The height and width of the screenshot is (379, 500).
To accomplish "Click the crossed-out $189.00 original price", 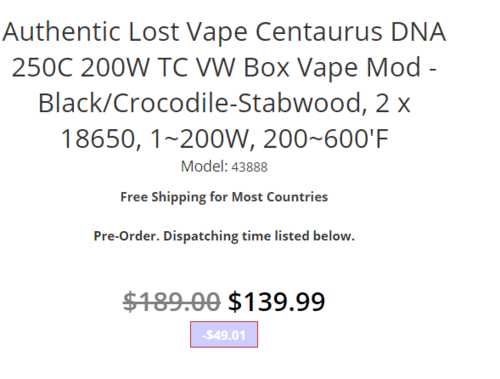I will click(172, 302).
